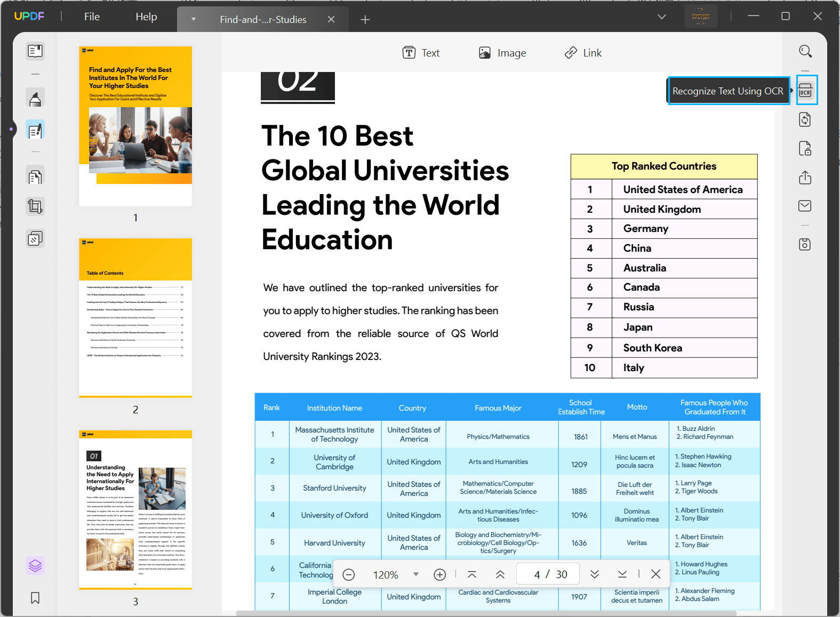The height and width of the screenshot is (617, 840).
Task: Add Text tool in edit toolbar
Action: (421, 53)
